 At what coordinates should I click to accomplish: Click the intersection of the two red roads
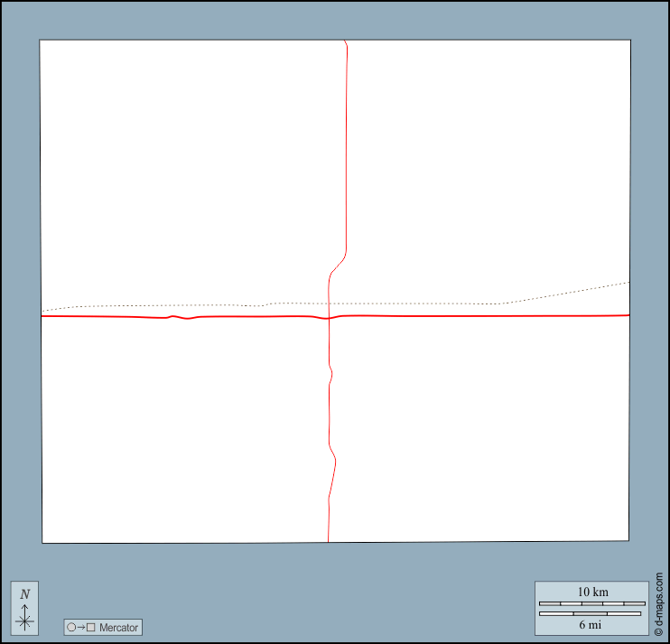(329, 318)
